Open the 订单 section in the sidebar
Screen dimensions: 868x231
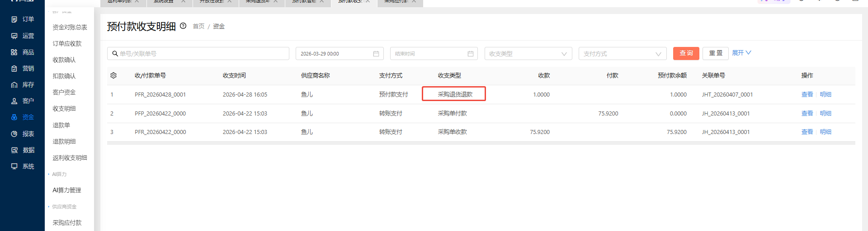[x=23, y=19]
